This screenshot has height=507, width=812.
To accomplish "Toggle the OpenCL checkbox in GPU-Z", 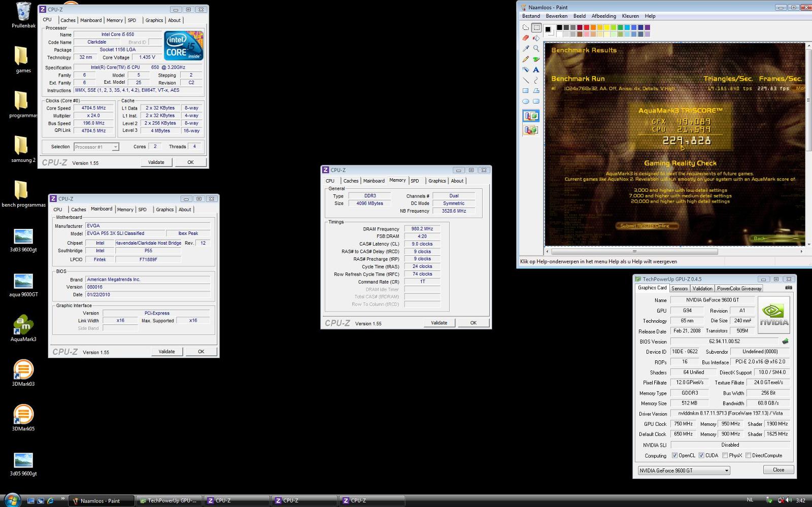I will tap(674, 455).
